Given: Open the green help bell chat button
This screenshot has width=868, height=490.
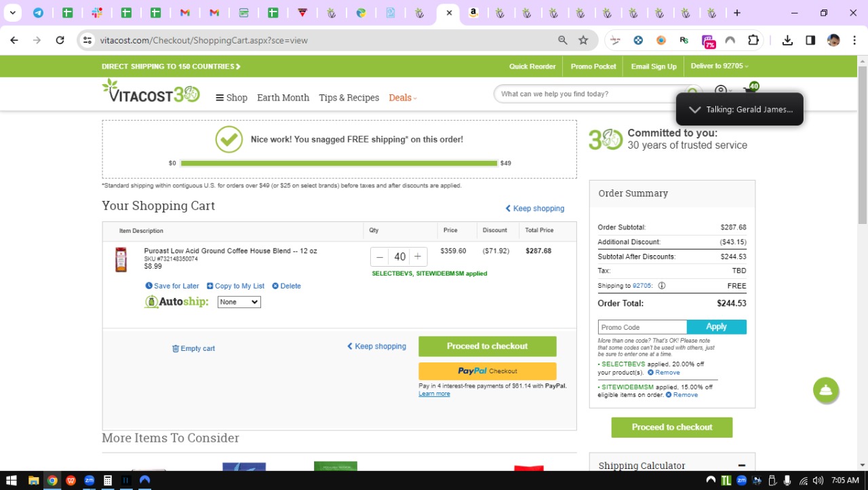Looking at the screenshot, I should 826,390.
